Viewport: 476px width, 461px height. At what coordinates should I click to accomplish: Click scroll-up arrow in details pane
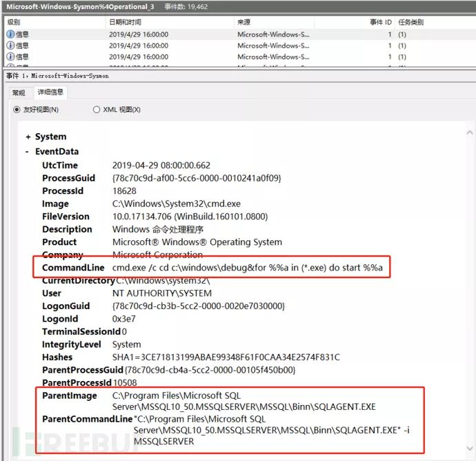point(470,133)
